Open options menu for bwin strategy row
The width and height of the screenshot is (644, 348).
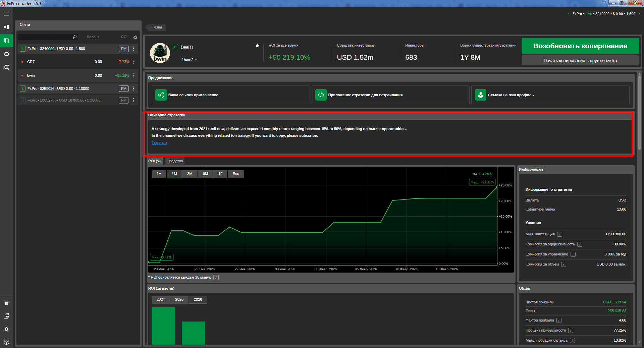click(134, 75)
